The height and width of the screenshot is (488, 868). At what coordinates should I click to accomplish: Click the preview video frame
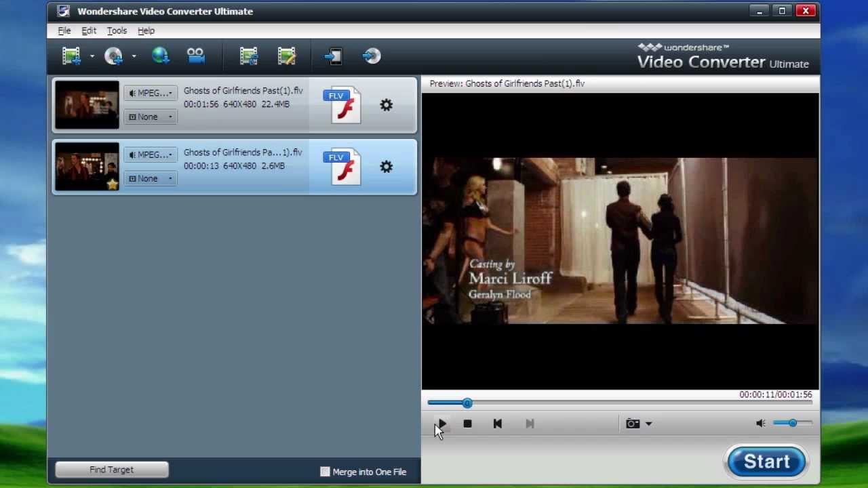point(620,241)
